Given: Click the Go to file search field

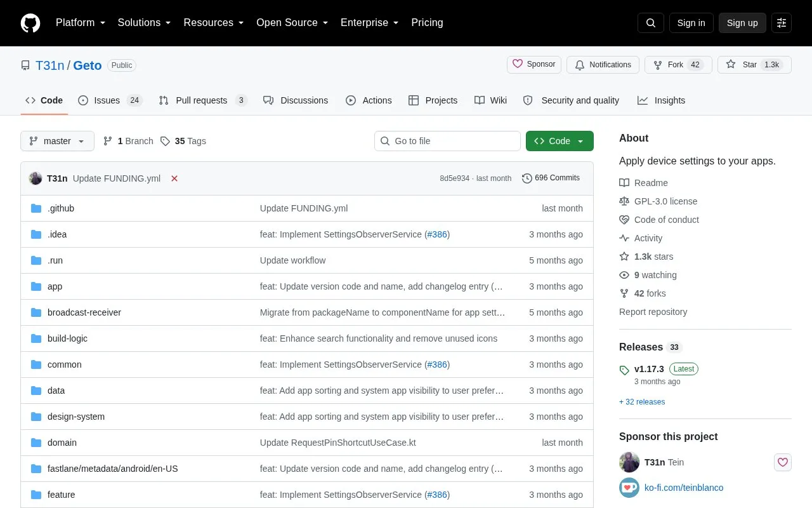Looking at the screenshot, I should [447, 141].
